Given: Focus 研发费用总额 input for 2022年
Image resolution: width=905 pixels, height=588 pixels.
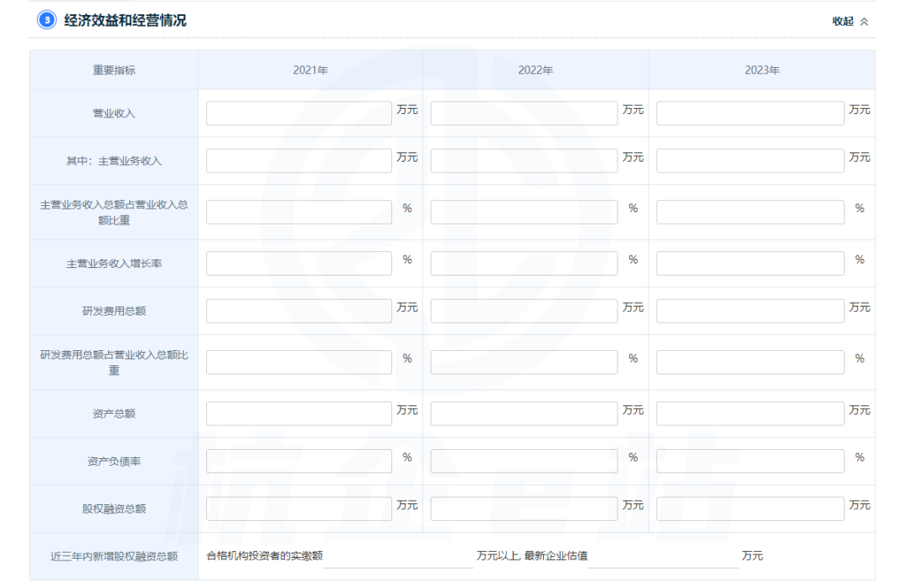Looking at the screenshot, I should coord(524,311).
